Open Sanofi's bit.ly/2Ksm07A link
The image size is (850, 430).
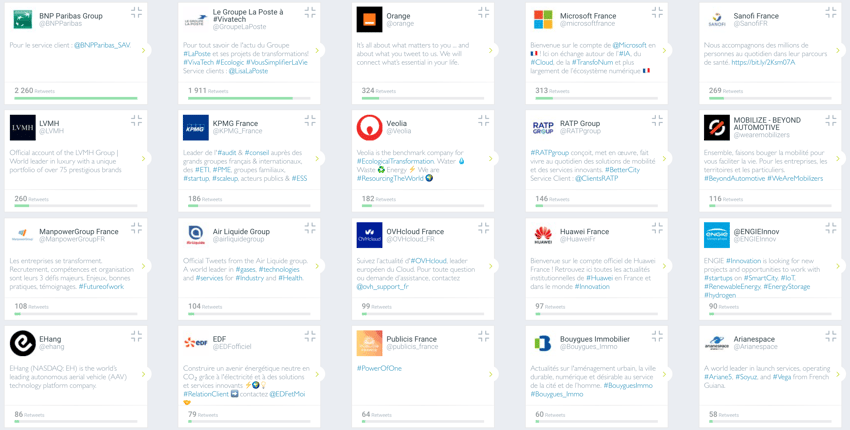click(x=763, y=62)
